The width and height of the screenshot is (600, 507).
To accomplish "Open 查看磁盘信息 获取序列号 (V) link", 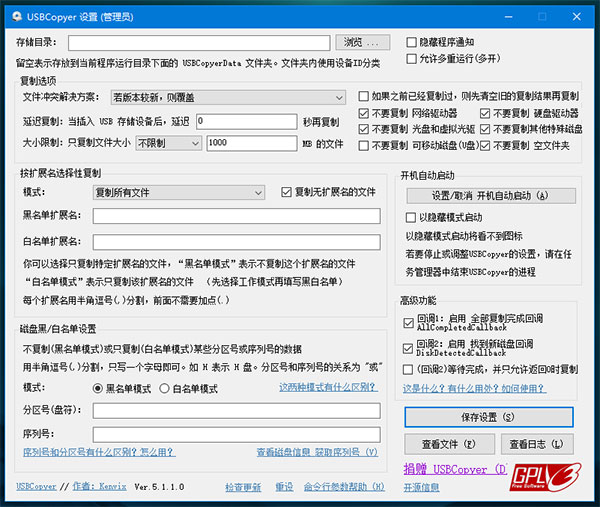I will pyautogui.click(x=317, y=452).
